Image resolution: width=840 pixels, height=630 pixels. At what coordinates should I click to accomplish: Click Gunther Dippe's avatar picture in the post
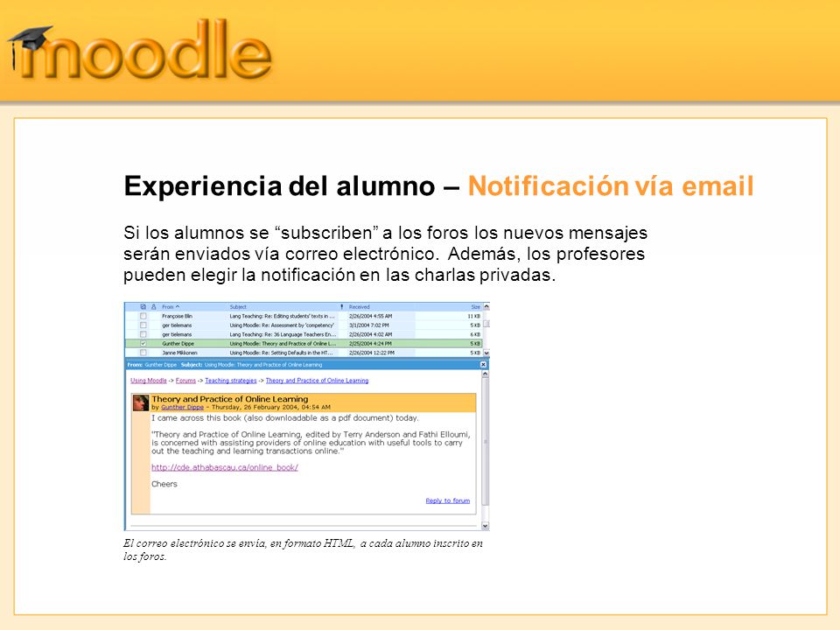tap(141, 402)
